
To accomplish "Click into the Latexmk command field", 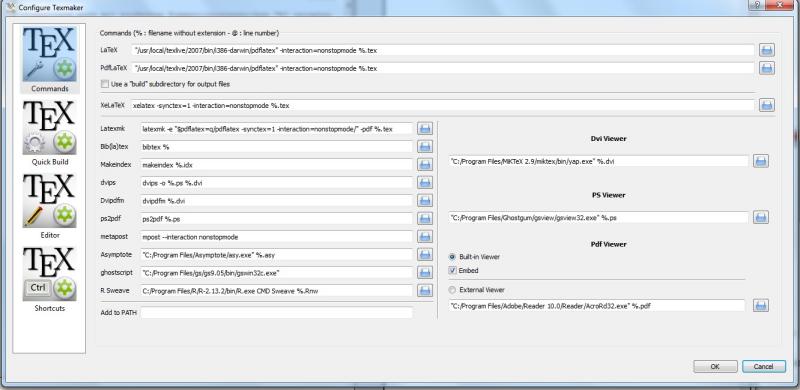I will pyautogui.click(x=276, y=129).
